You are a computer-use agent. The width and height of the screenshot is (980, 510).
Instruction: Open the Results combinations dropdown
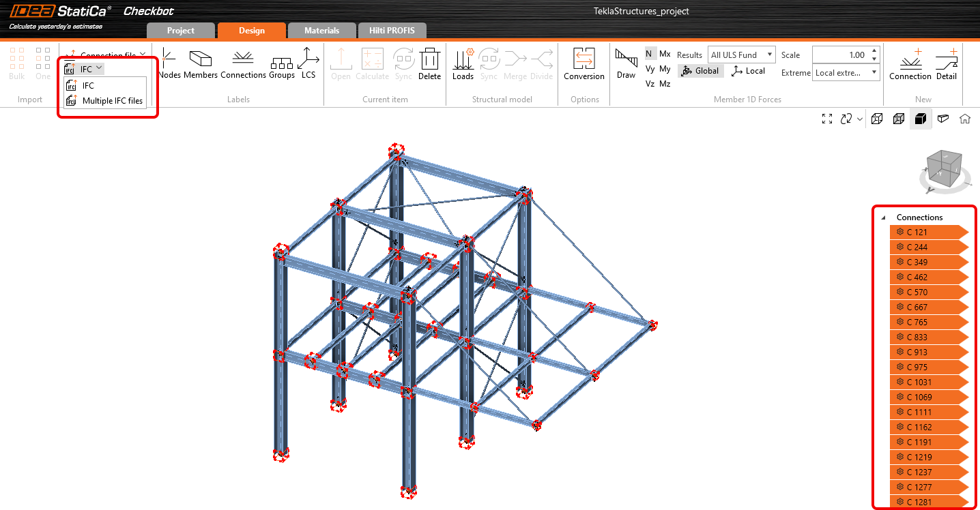(741, 55)
